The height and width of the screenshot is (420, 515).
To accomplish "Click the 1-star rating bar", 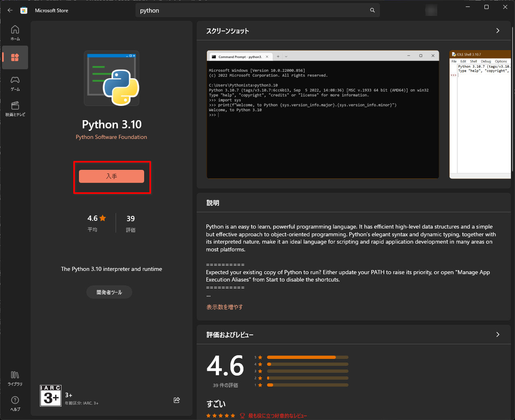I will tap(308, 385).
